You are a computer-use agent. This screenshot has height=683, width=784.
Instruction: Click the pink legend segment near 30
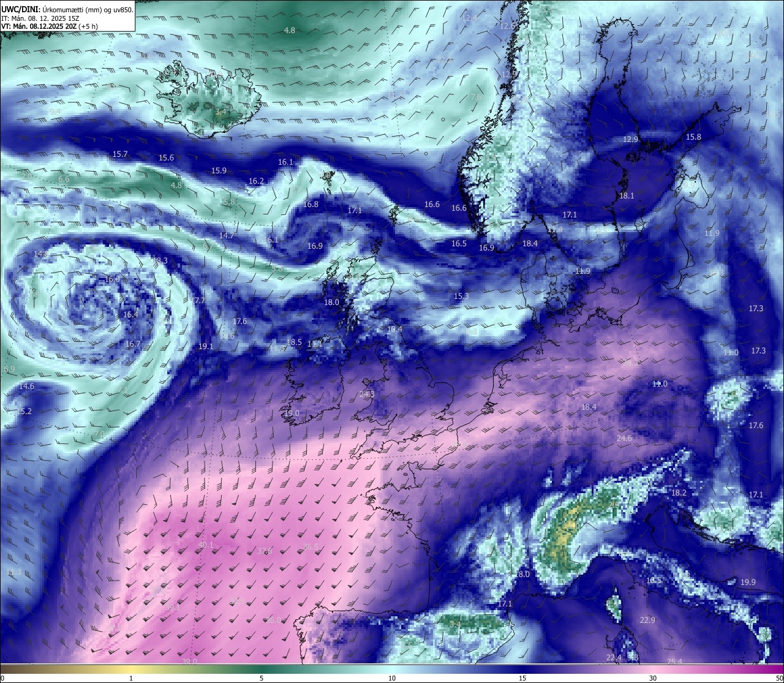pyautogui.click(x=653, y=669)
